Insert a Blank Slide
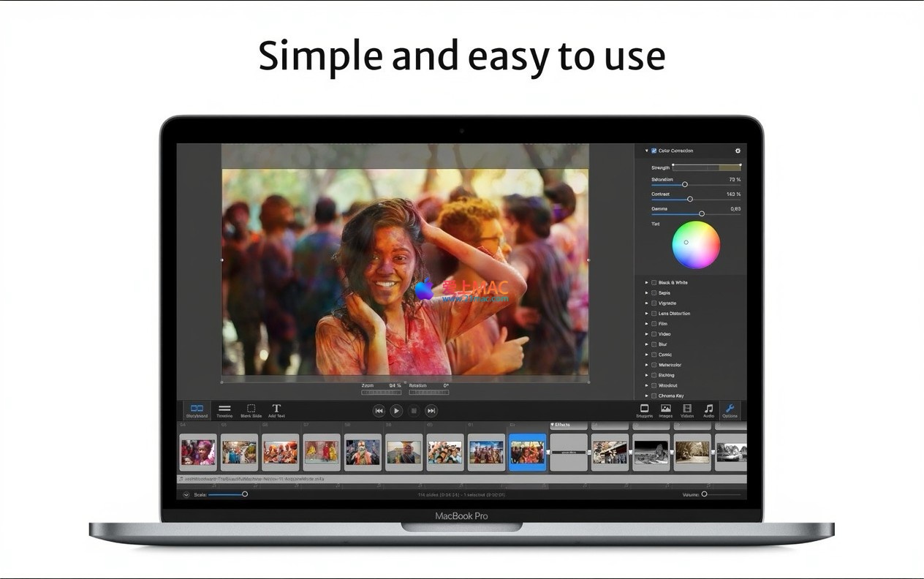924x579 pixels. [x=251, y=410]
